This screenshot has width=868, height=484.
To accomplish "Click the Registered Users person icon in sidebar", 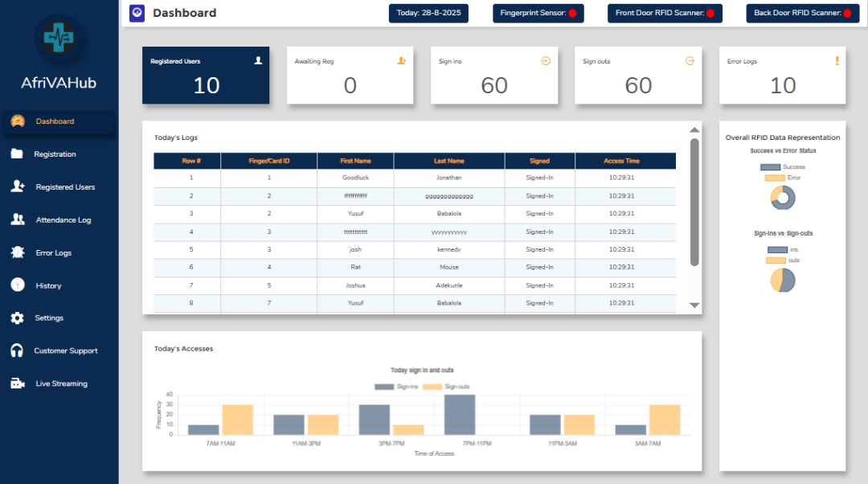I will click(18, 187).
